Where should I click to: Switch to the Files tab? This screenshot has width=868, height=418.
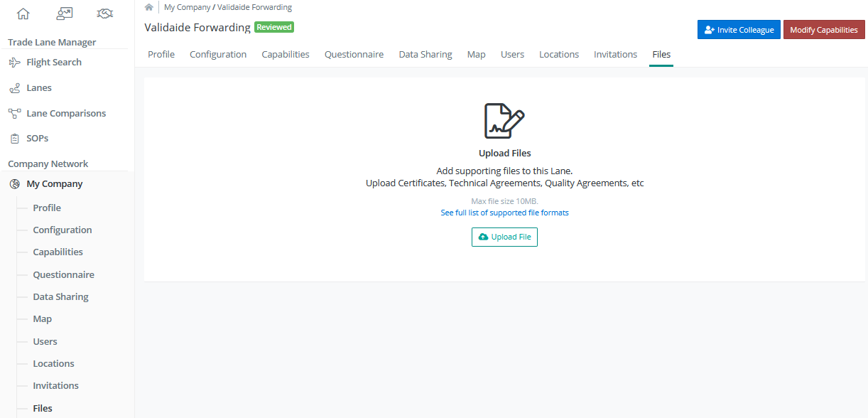tap(661, 55)
